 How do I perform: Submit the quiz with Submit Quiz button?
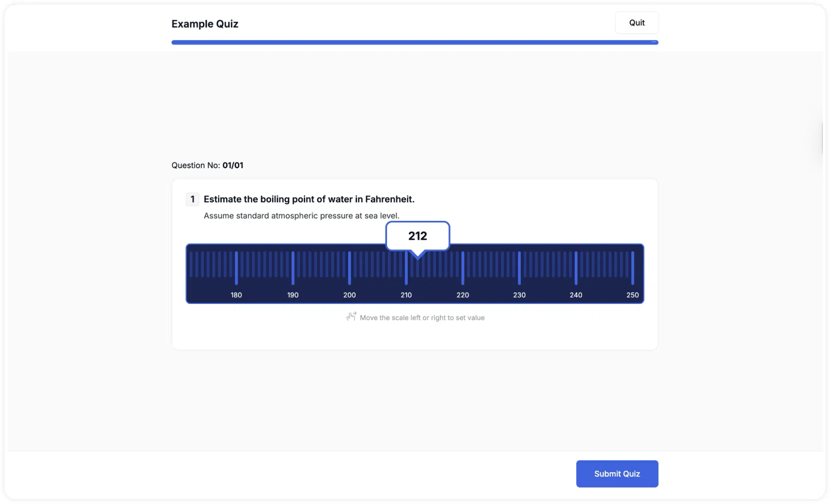(x=617, y=474)
